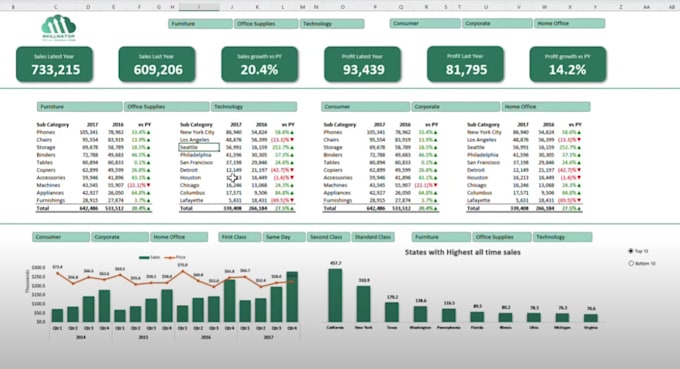The width and height of the screenshot is (680, 369).
Task: Click the Sales Latest Year 733,215 card
Action: [55, 64]
